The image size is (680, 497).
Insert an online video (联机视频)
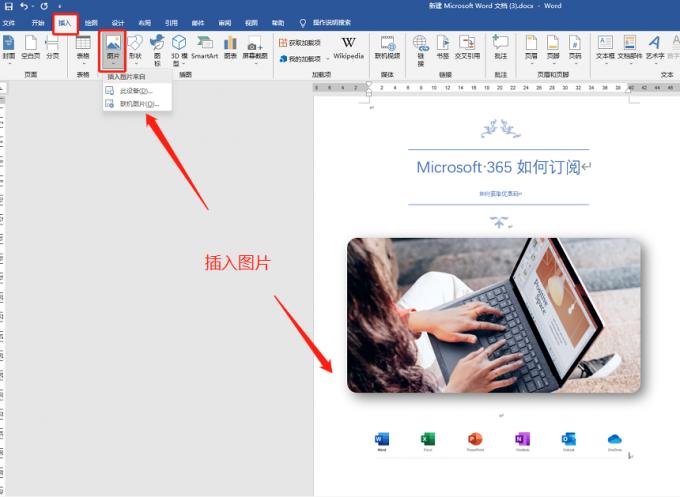(387, 48)
